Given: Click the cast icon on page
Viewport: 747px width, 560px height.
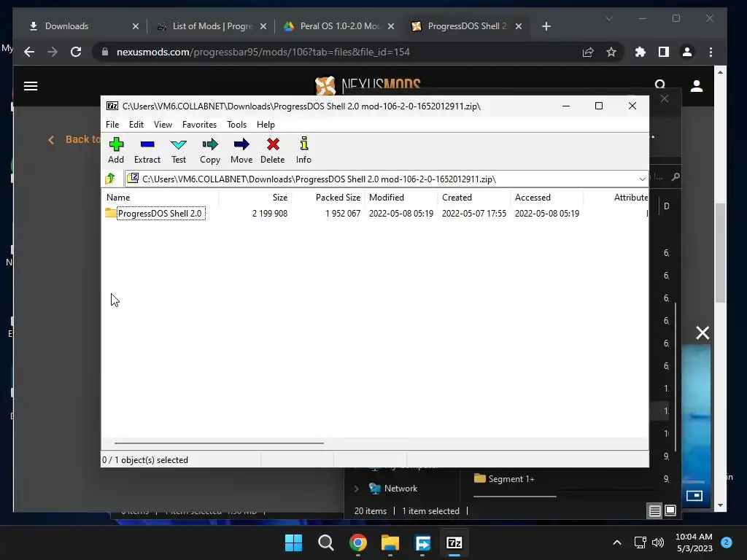Looking at the screenshot, I should coord(694,496).
